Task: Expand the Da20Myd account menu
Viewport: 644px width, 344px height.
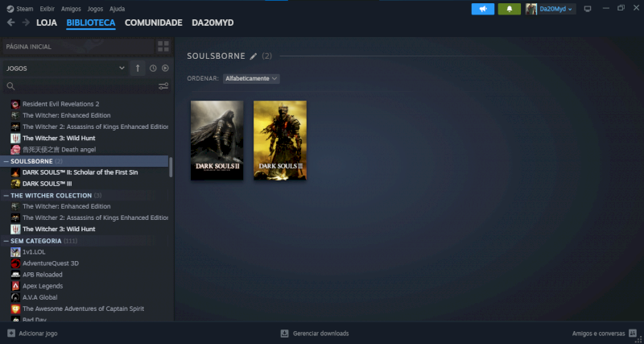Action: pos(551,9)
